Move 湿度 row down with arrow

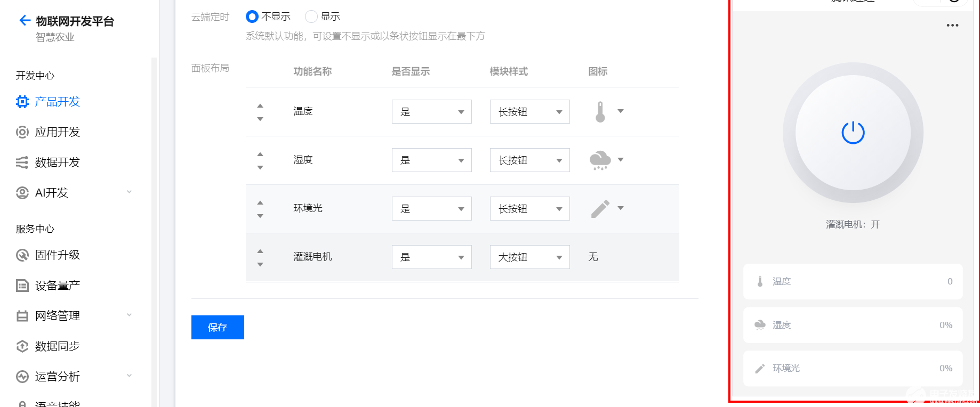[x=260, y=167]
